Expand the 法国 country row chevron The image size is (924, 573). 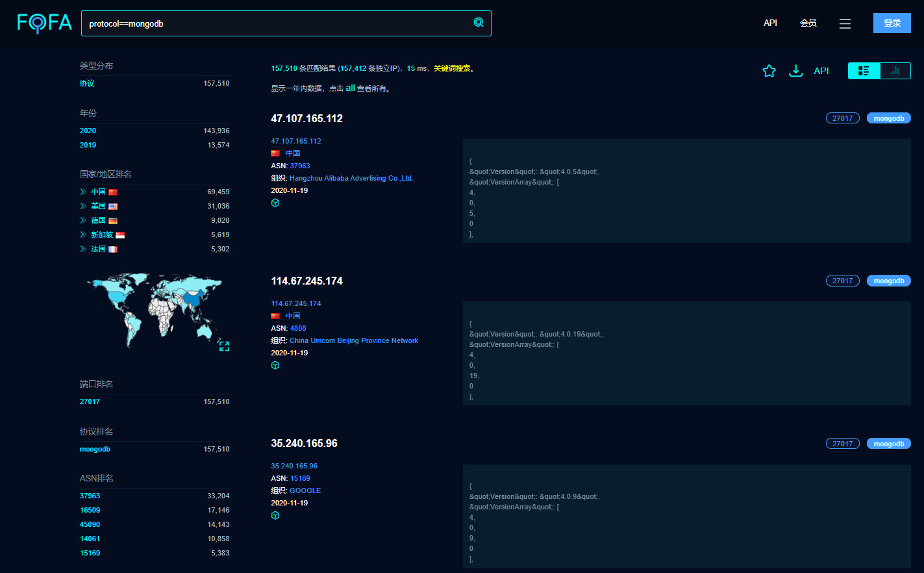(x=83, y=249)
